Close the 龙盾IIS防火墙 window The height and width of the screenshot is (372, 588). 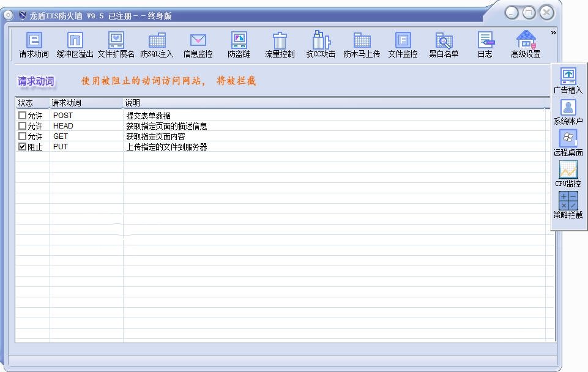tap(547, 13)
